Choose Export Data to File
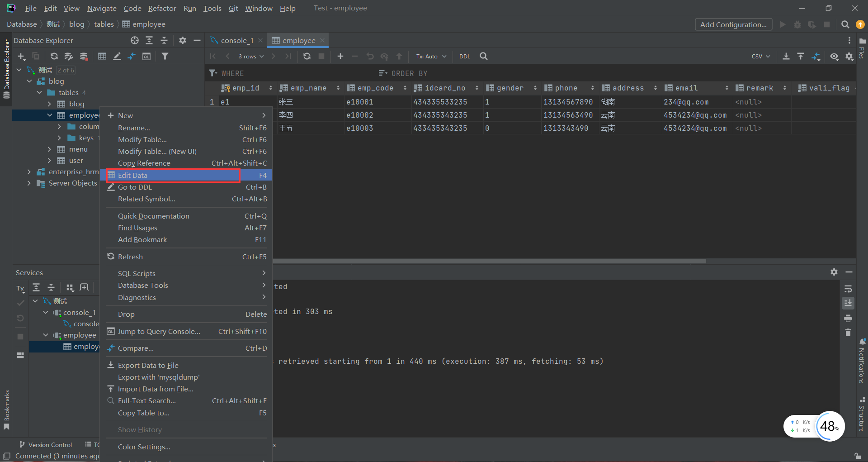The width and height of the screenshot is (868, 462). pyautogui.click(x=187, y=365)
